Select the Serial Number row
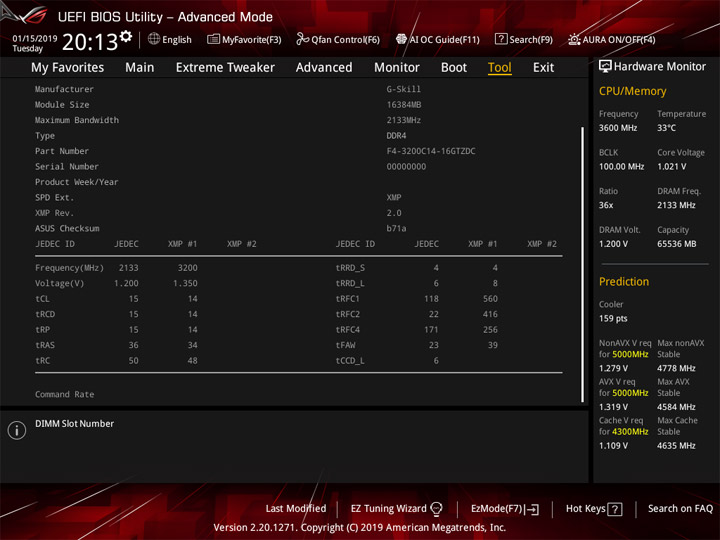This screenshot has height=540, width=720. [x=298, y=167]
